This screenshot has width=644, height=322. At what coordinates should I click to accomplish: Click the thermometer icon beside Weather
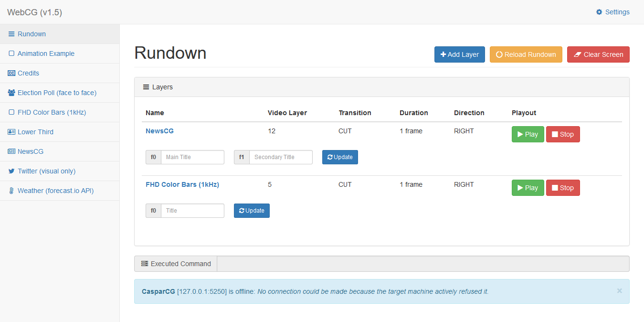point(11,191)
